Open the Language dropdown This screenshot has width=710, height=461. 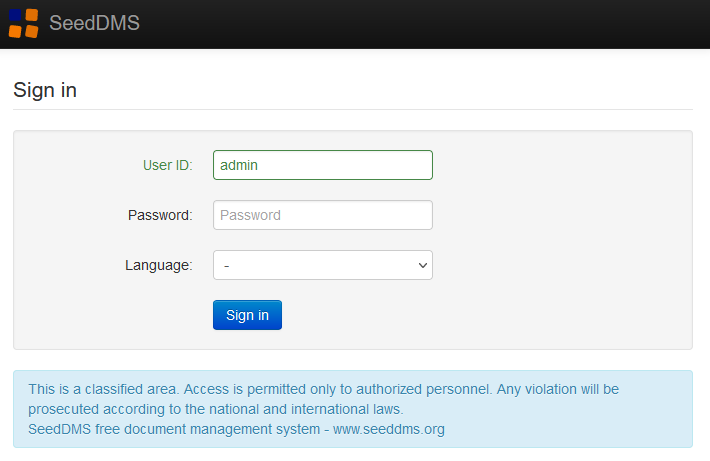point(323,265)
